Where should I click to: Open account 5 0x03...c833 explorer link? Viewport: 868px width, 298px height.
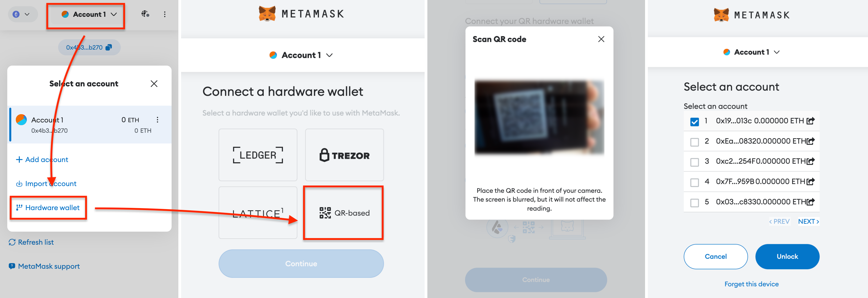811,202
